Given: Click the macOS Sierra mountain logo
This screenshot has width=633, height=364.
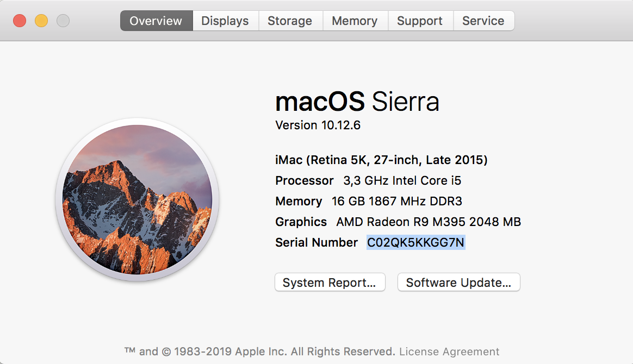Looking at the screenshot, I should (x=137, y=199).
